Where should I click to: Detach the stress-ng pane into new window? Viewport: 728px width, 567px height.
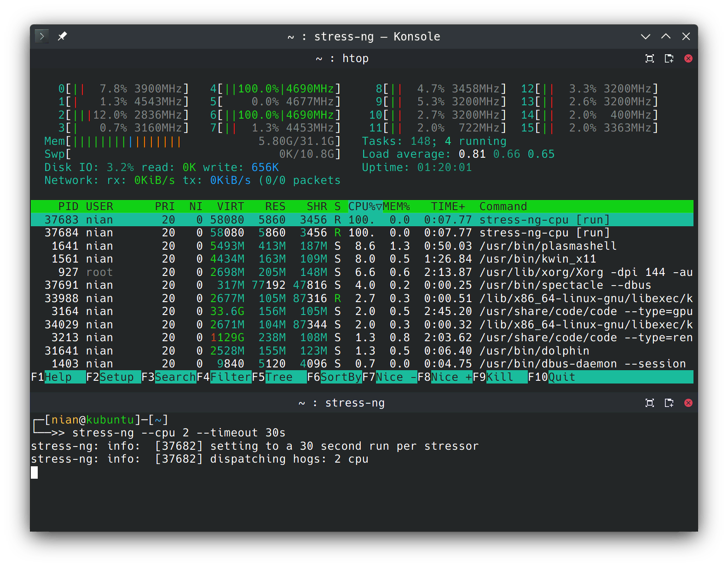pos(669,403)
